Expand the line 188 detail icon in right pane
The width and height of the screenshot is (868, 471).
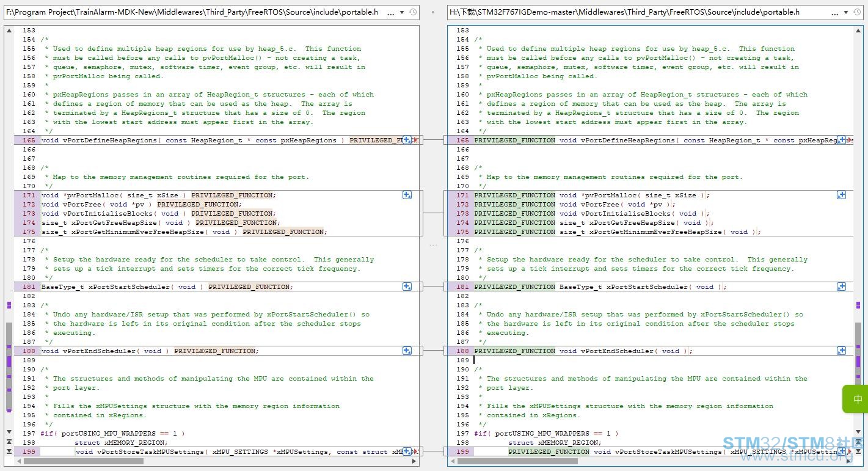coord(841,351)
